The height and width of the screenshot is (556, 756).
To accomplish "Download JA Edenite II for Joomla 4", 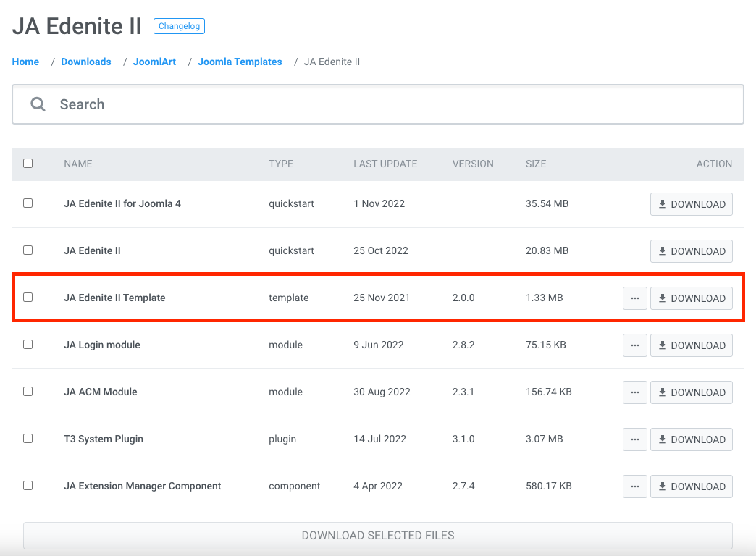I will (691, 204).
